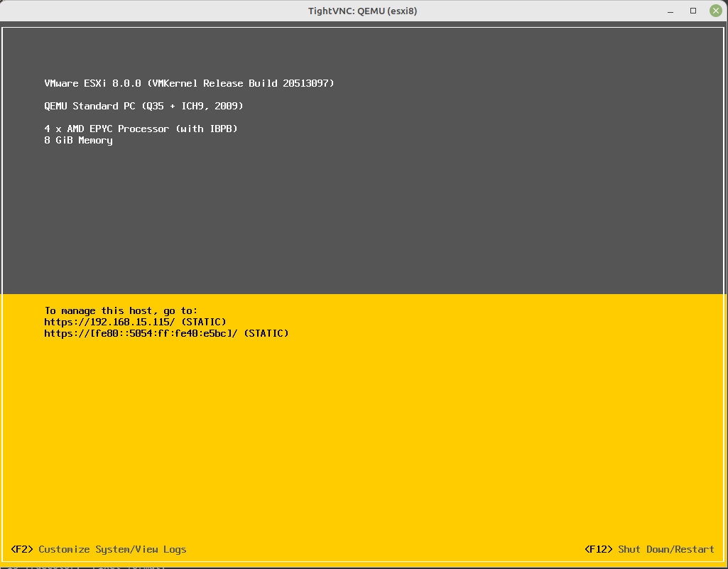Select the 4 x AMD EPYC Processor line

tap(141, 129)
